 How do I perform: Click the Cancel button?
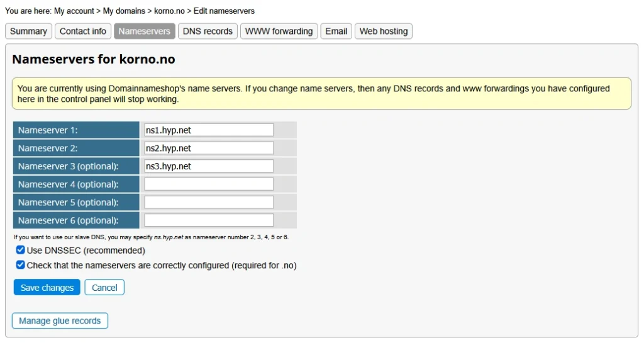[104, 288]
